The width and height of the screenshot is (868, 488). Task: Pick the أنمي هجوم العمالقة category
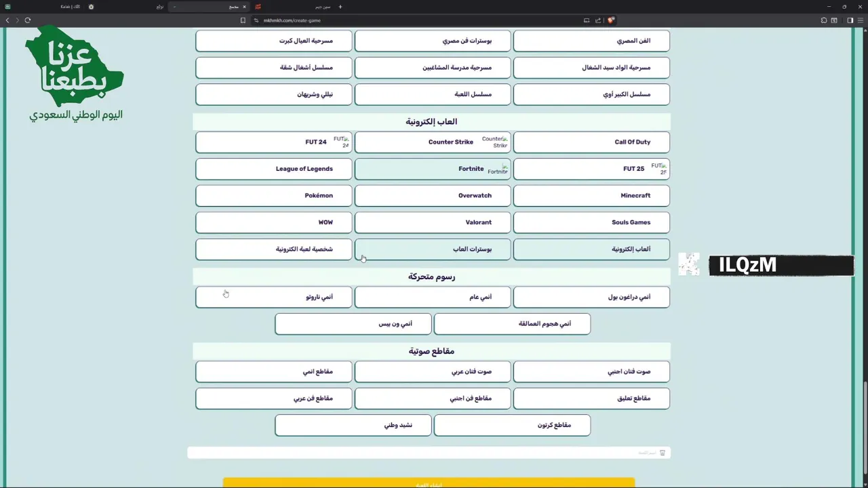512,324
